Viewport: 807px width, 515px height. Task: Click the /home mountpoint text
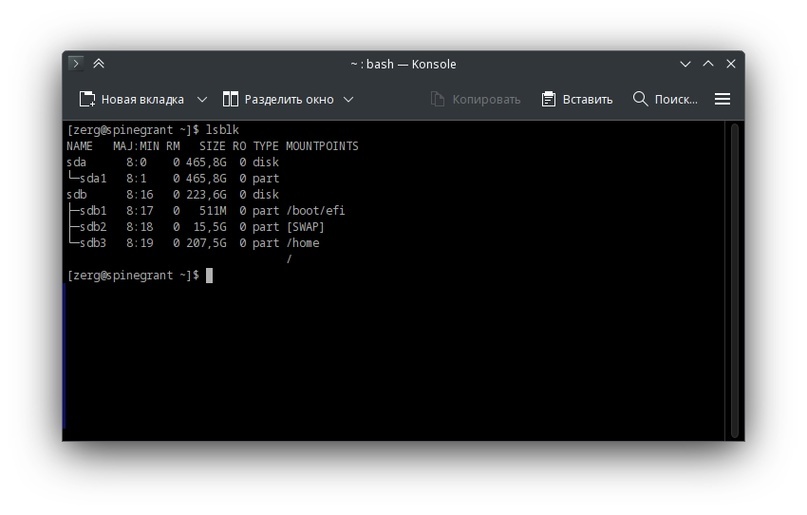(x=303, y=243)
